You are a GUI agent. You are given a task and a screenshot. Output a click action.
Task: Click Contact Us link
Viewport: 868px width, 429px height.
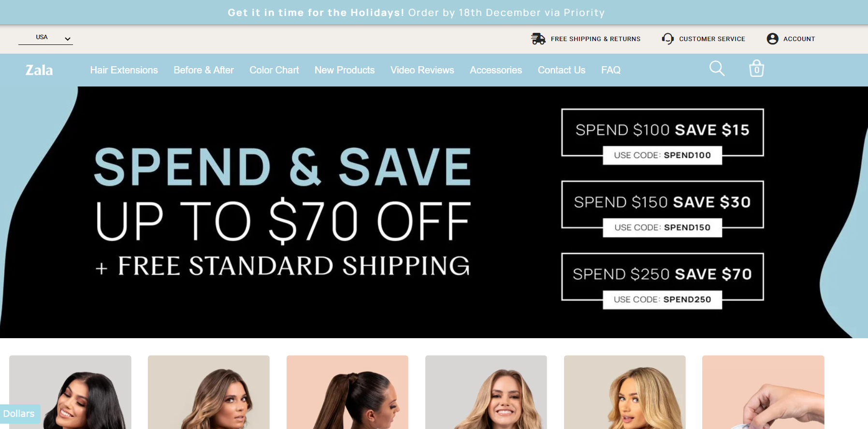tap(562, 70)
